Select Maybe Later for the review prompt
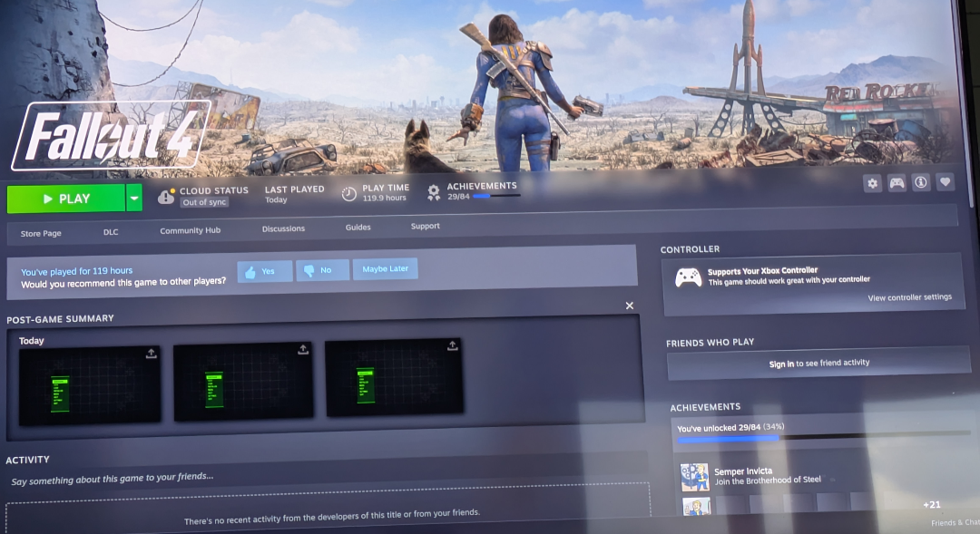 click(385, 268)
